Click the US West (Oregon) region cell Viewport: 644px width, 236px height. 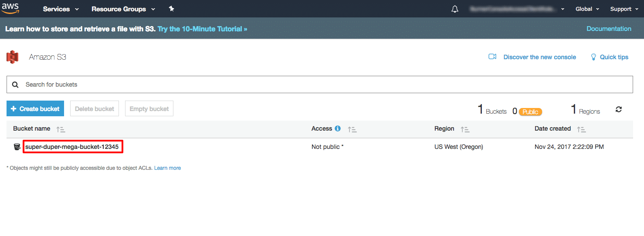459,147
